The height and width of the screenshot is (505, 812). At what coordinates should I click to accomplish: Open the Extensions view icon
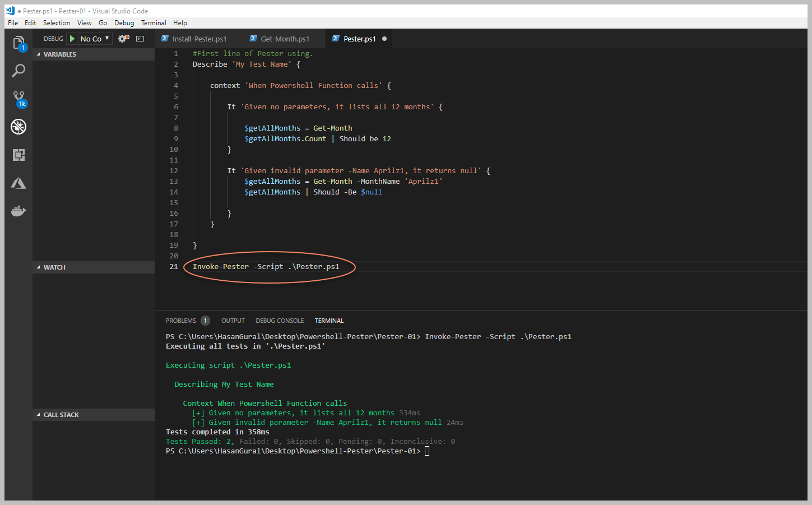(x=18, y=155)
